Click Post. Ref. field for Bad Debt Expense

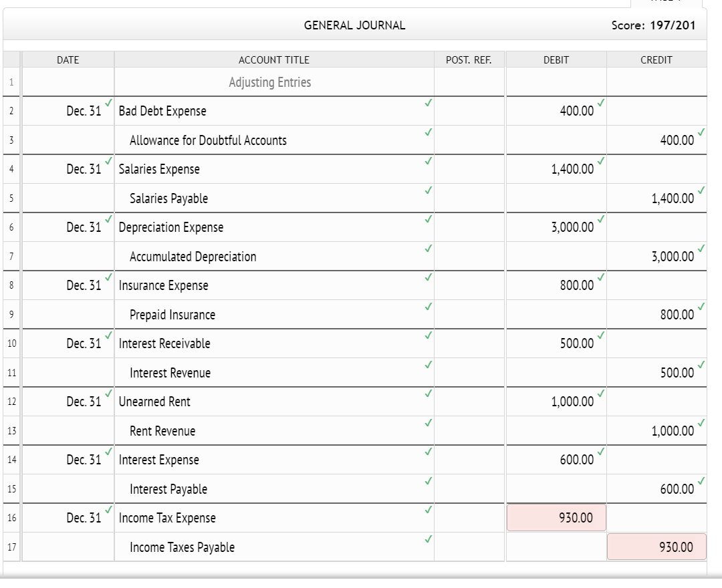[x=469, y=111]
